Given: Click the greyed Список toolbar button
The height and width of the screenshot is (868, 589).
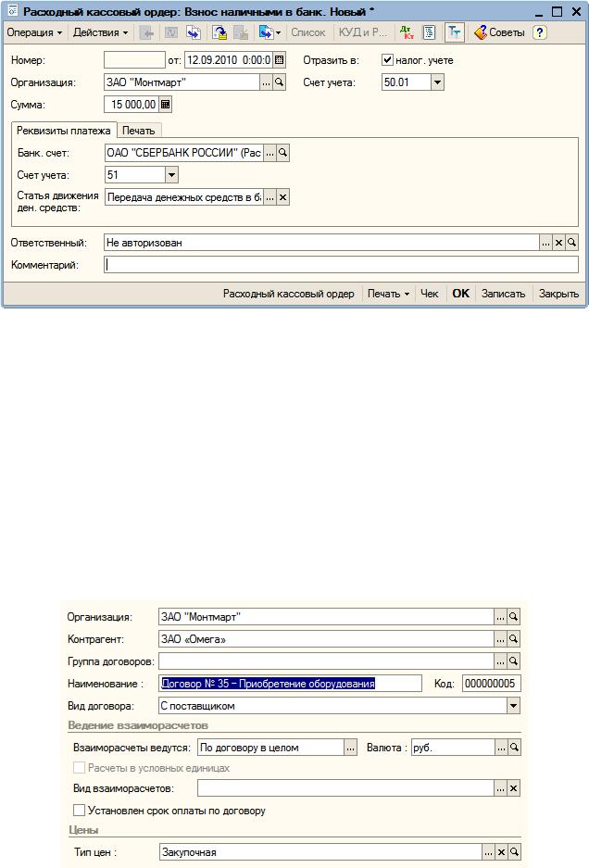Looking at the screenshot, I should coord(308,32).
